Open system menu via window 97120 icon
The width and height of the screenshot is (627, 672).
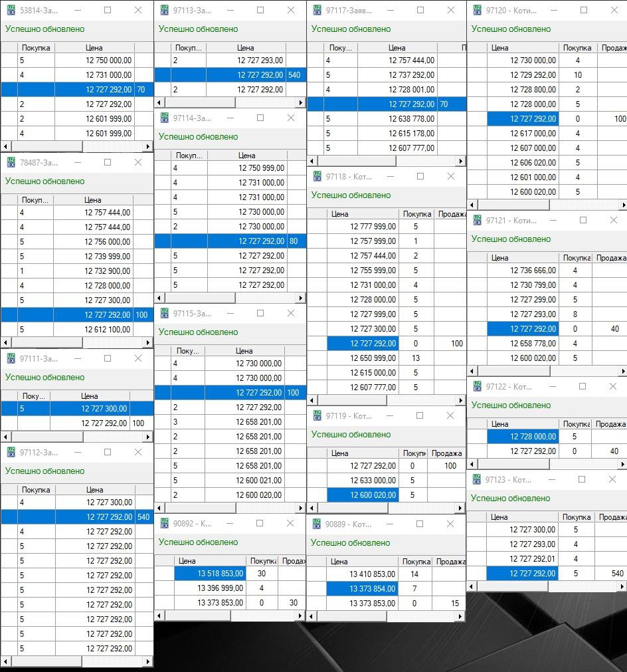pos(477,11)
